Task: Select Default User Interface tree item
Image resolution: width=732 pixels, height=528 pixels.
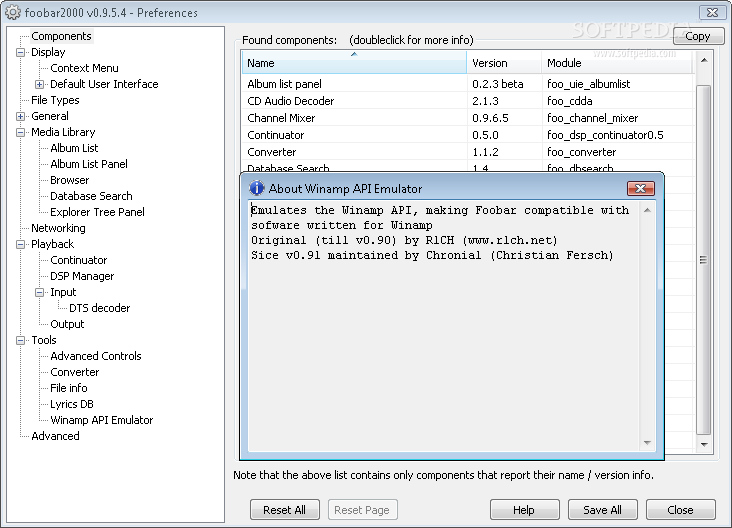Action: click(x=104, y=84)
